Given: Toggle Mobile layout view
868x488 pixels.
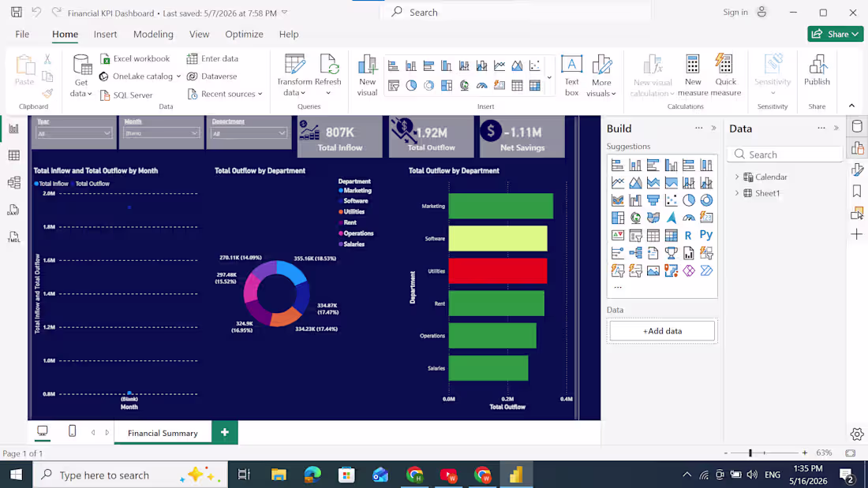Looking at the screenshot, I should tap(72, 431).
